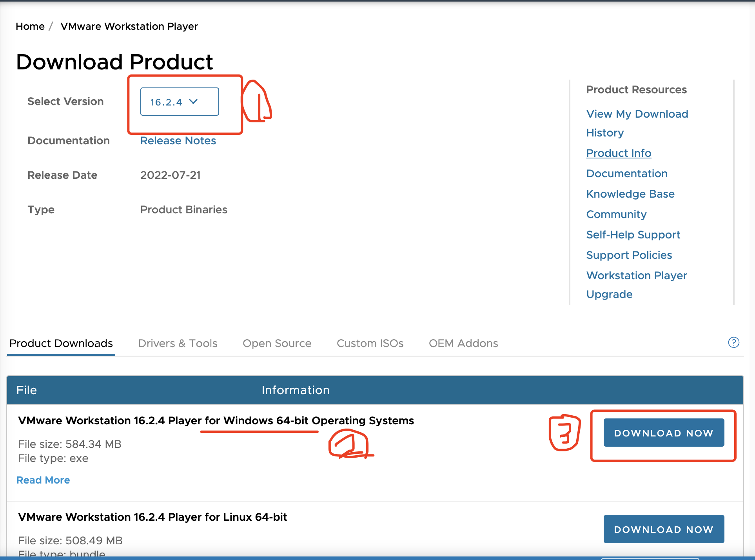Open the Community link
The image size is (755, 560).
(616, 214)
